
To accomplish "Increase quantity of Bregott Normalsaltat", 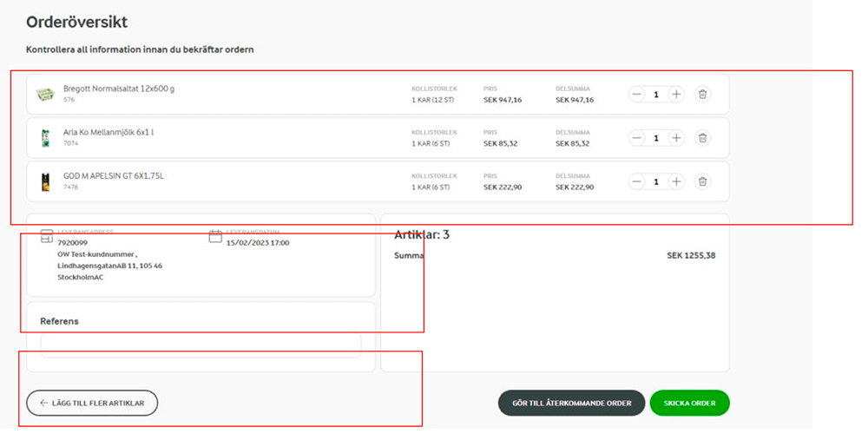I will pyautogui.click(x=675, y=94).
